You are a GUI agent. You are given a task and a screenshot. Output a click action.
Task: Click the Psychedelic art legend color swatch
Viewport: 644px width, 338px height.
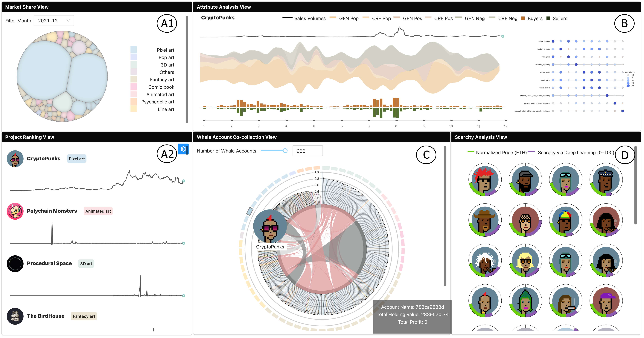click(x=134, y=101)
